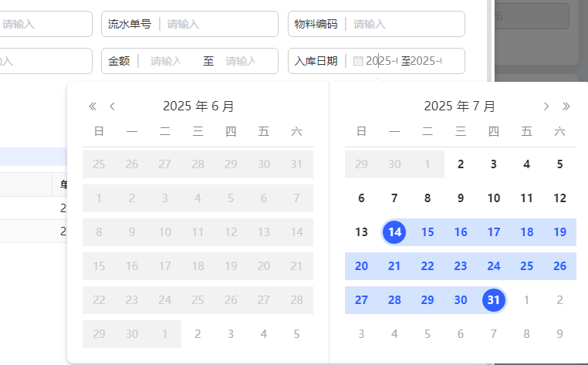Select July 20 in the range
This screenshot has width=588, height=365.
(x=361, y=266)
